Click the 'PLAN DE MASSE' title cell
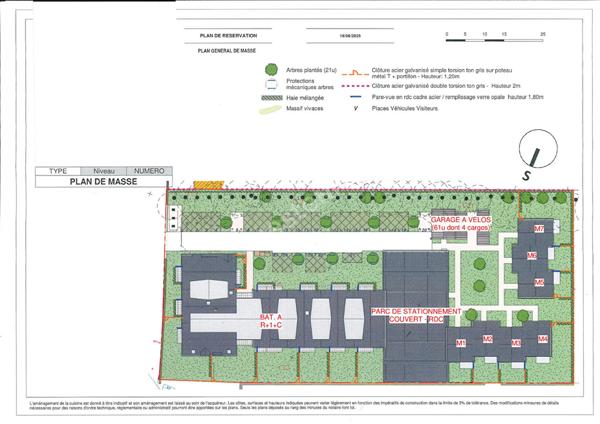The height and width of the screenshot is (424, 600). [103, 182]
